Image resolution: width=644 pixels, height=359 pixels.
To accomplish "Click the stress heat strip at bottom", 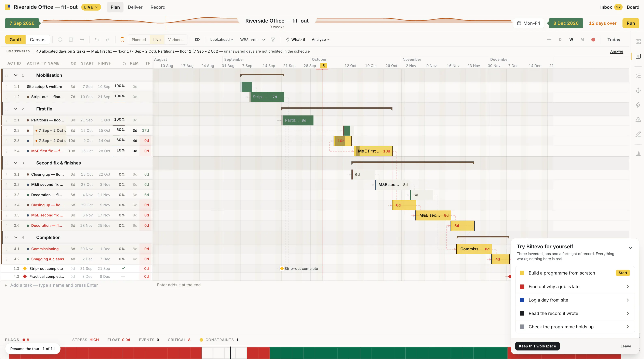I will pyautogui.click(x=315, y=353).
